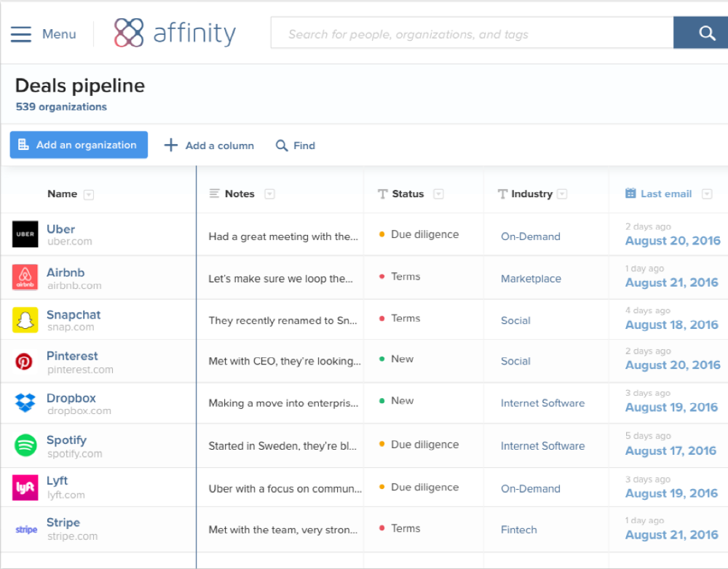Click the Lyft logo icon
This screenshot has height=569, width=728.
(25, 488)
